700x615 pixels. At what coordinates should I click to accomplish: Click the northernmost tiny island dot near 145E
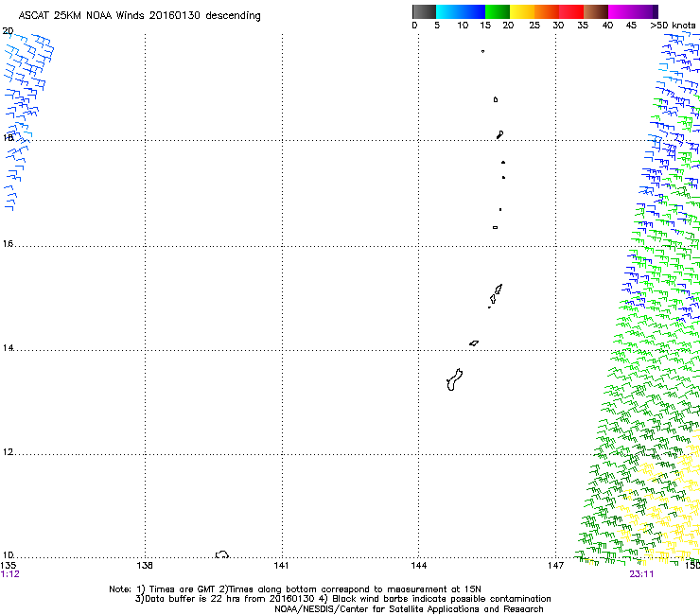click(482, 51)
